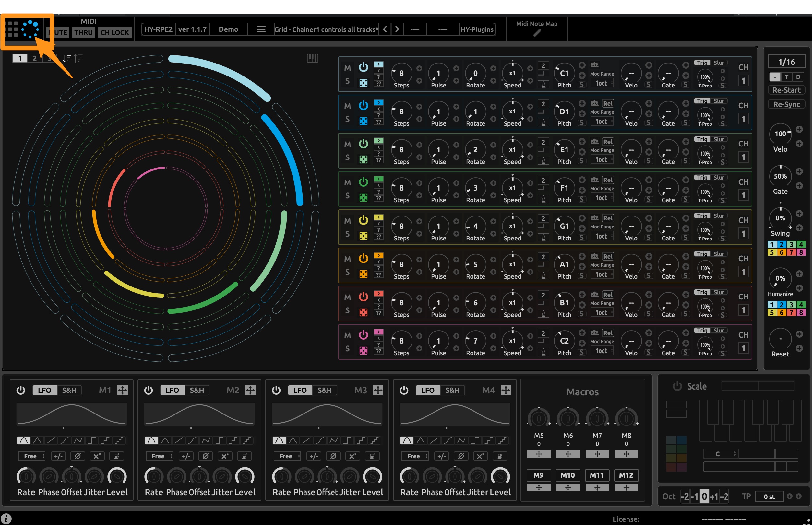Enable the M2 LFO power button
The image size is (812, 525).
point(148,390)
